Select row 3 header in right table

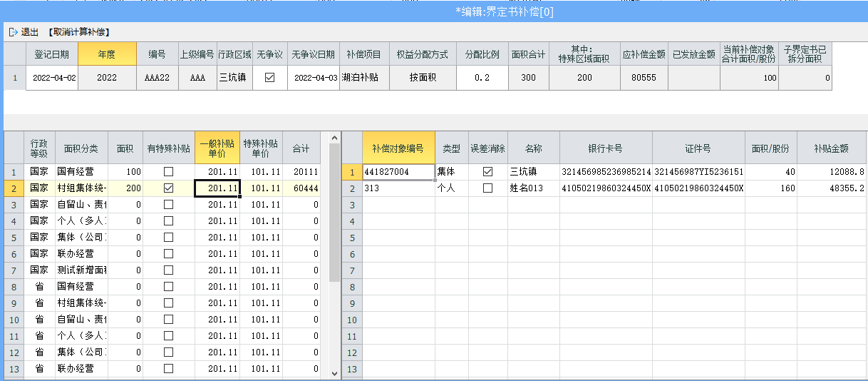tap(351, 205)
